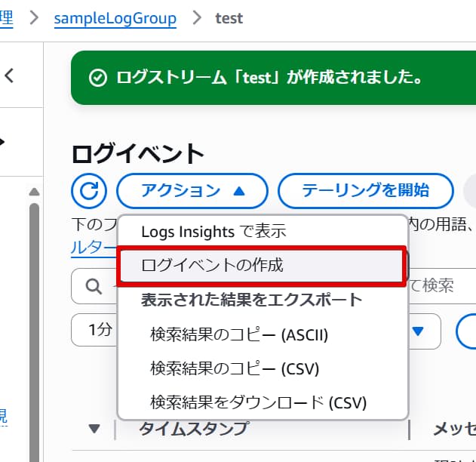This screenshot has height=462, width=476.
Task: Click the log events search field
Action: (438, 286)
